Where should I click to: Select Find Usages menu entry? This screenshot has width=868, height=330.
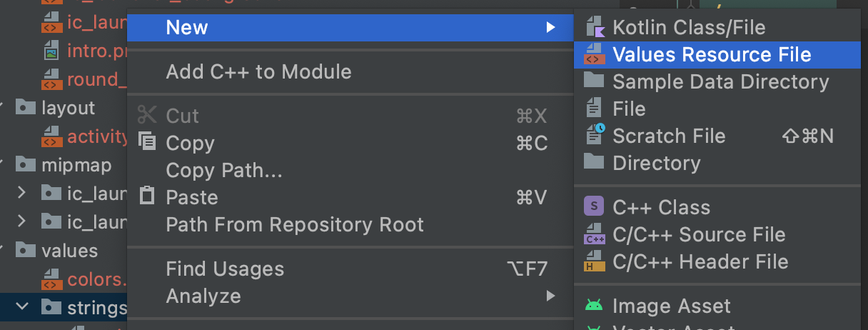click(225, 269)
